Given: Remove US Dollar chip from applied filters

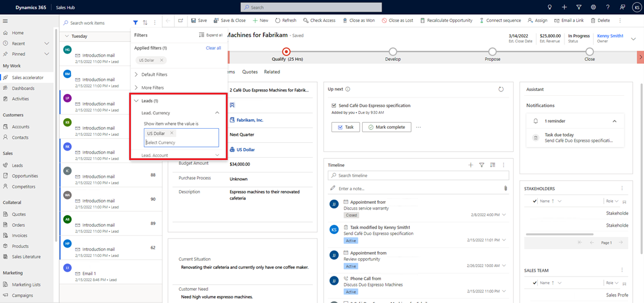Looking at the screenshot, I should [162, 60].
